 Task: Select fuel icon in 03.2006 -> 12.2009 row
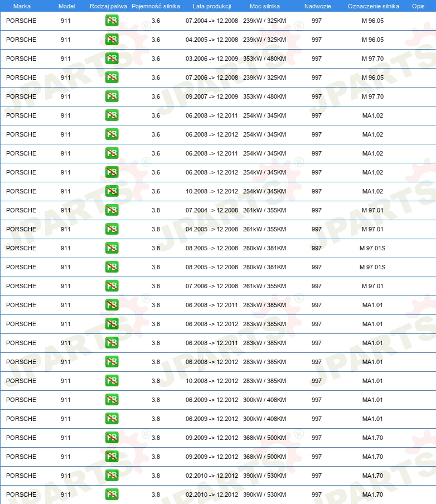click(x=112, y=59)
